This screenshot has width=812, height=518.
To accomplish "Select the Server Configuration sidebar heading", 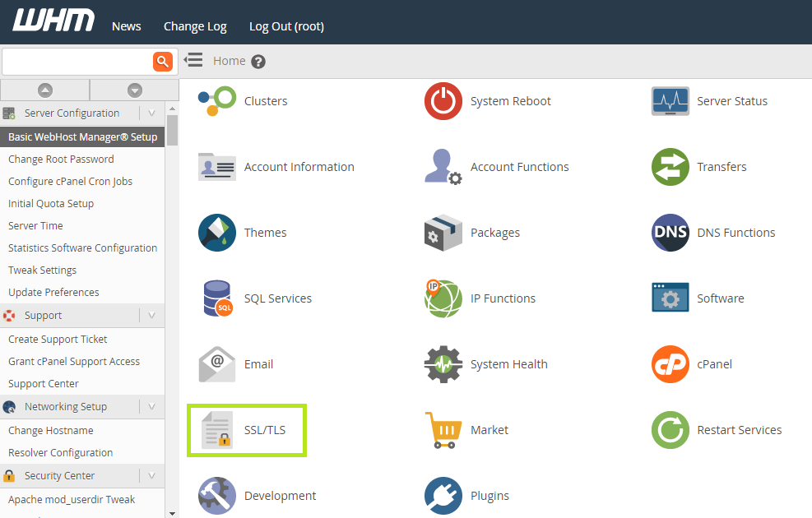I will tap(72, 113).
